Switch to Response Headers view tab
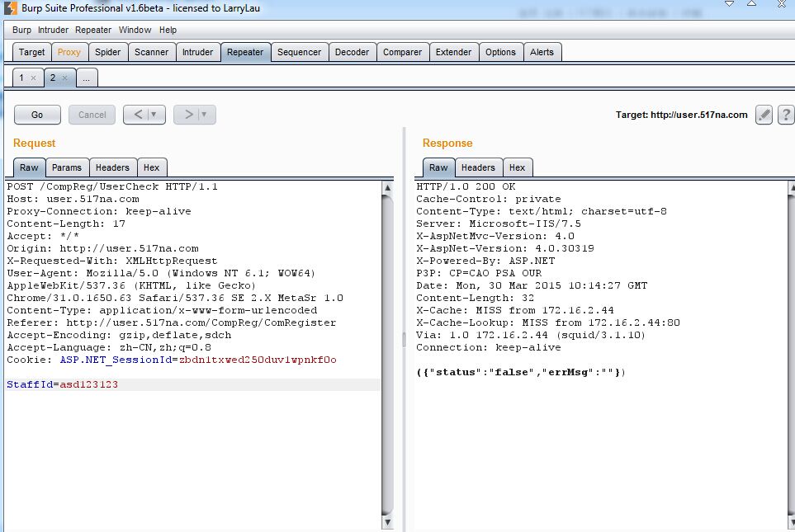Image resolution: width=795 pixels, height=532 pixels. click(478, 167)
